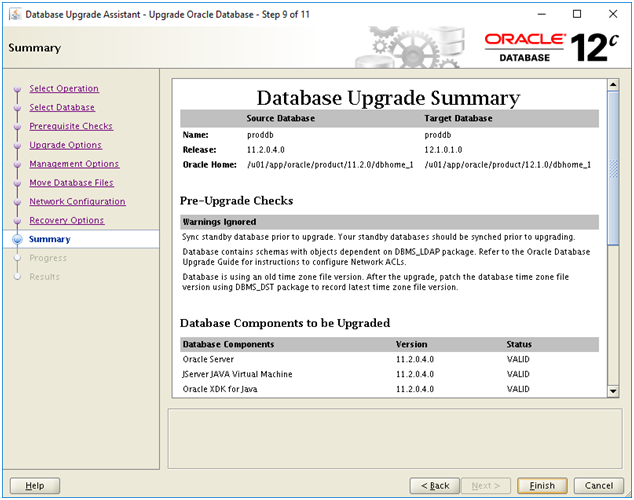Click the Target Database column header

(458, 118)
